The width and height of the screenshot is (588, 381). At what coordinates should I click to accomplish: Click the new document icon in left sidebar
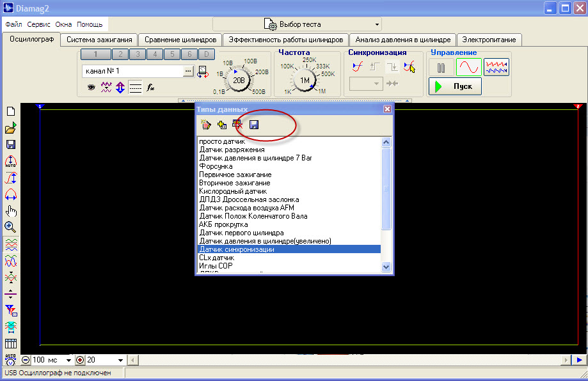point(11,111)
